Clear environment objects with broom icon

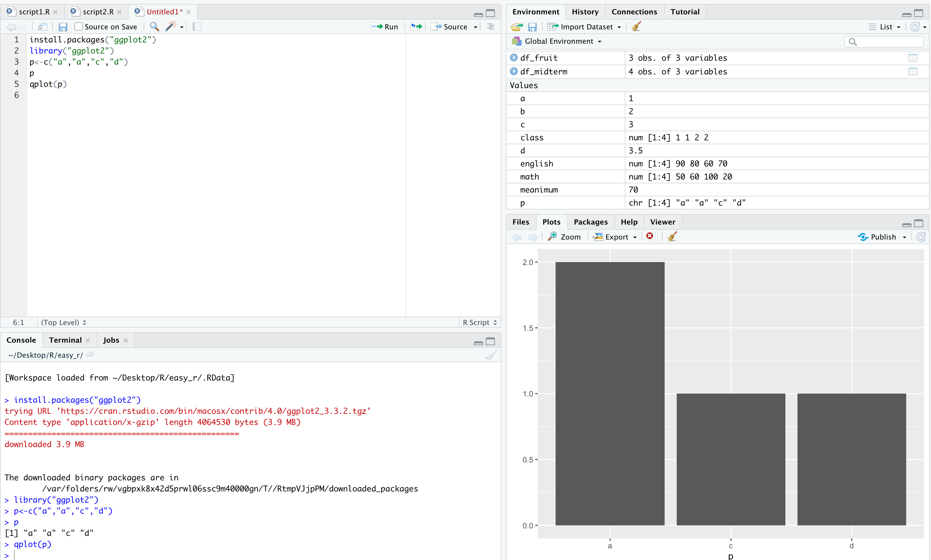(x=636, y=27)
